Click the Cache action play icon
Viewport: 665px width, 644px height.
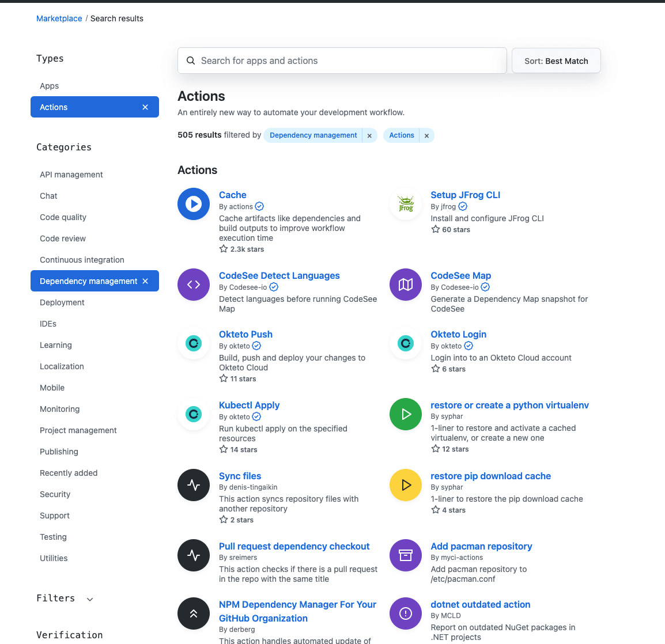[x=194, y=204]
